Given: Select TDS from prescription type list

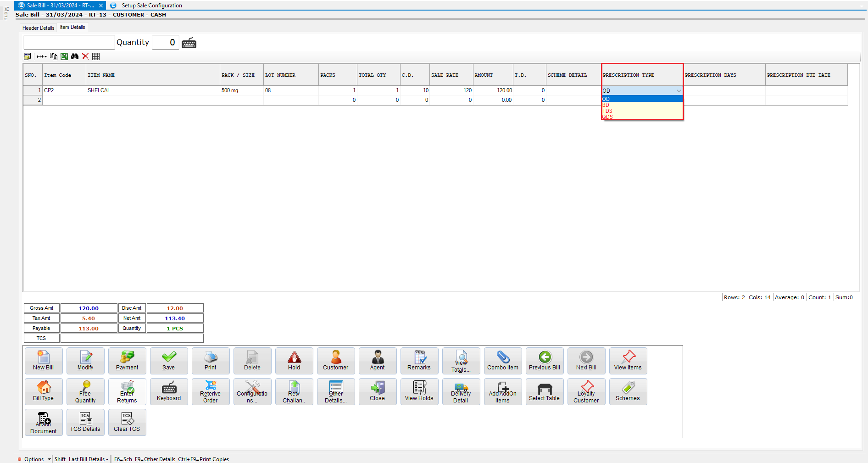Looking at the screenshot, I should click(x=607, y=111).
